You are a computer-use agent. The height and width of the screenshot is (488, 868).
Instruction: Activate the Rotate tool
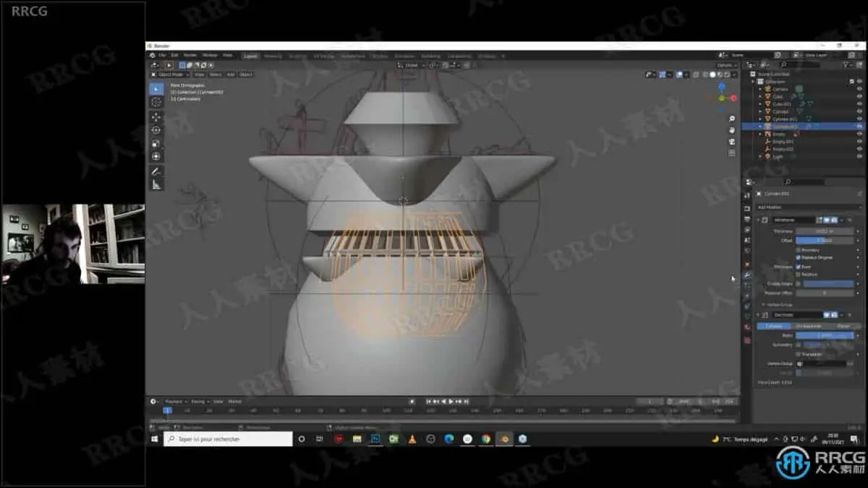(x=156, y=130)
